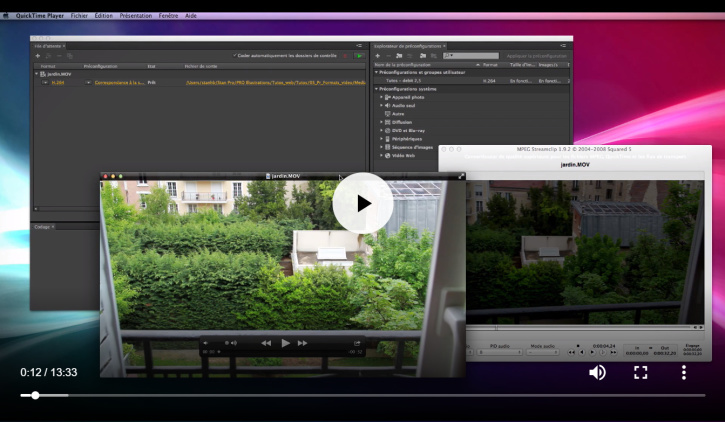Enter fullscreen mode on the video player
This screenshot has height=422, width=725.
point(641,372)
